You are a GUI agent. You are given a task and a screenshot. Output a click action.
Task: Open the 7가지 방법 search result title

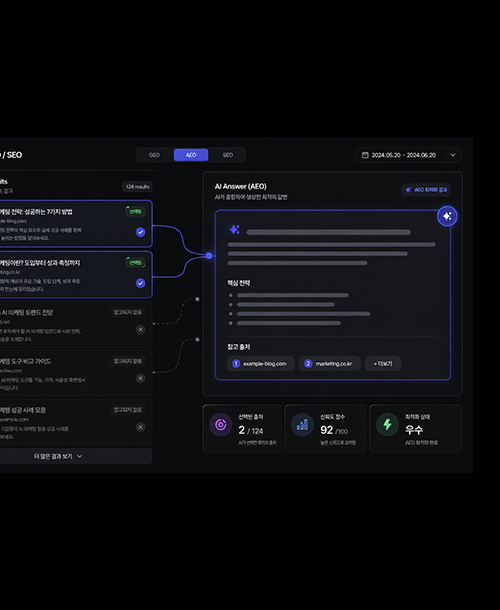(x=36, y=212)
